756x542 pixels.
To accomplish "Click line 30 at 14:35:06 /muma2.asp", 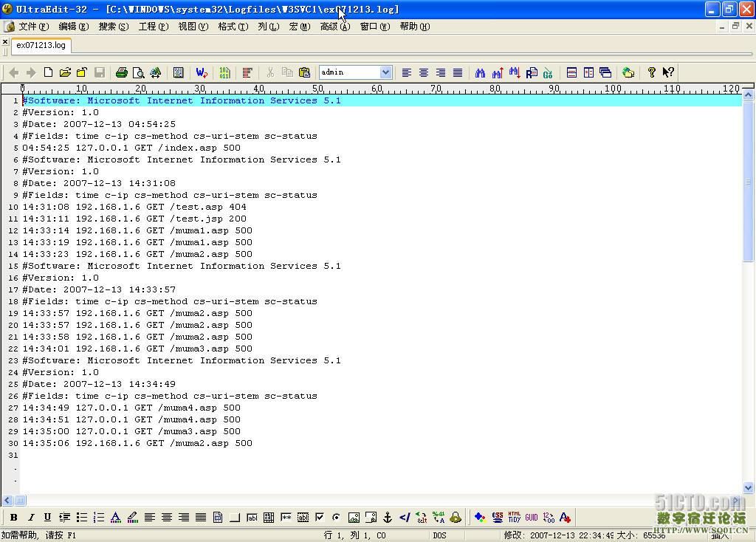I will pos(137,443).
